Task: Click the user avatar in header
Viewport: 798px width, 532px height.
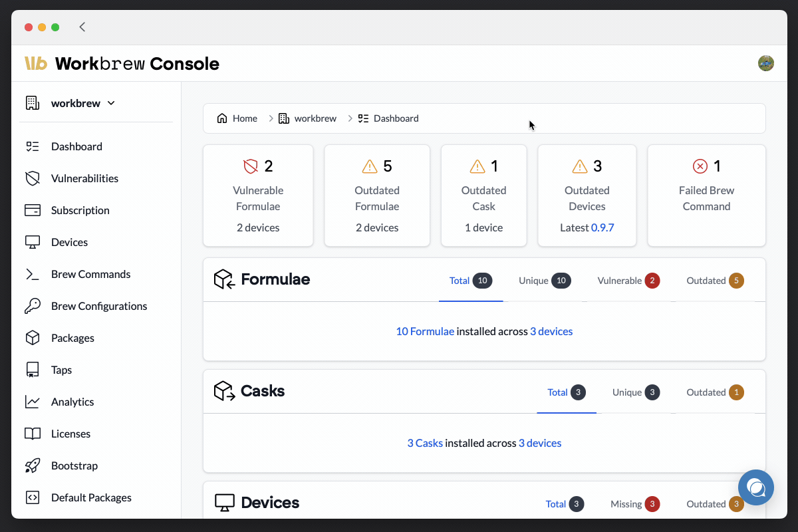Action: pyautogui.click(x=766, y=63)
